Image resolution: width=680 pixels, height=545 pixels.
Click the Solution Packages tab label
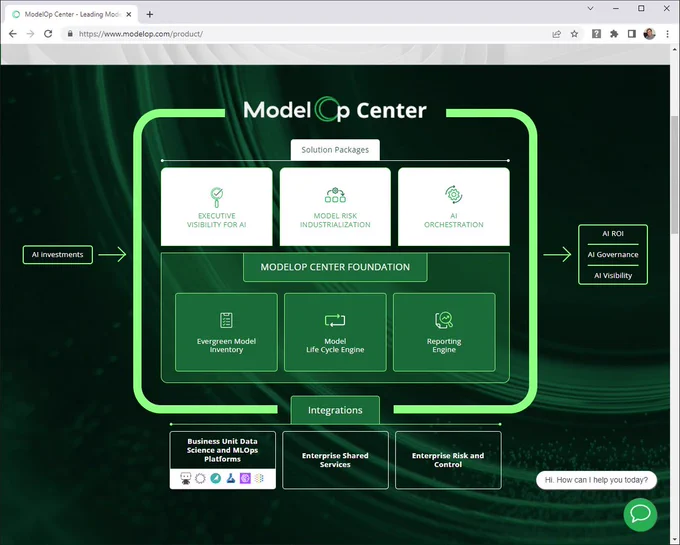click(x=335, y=150)
